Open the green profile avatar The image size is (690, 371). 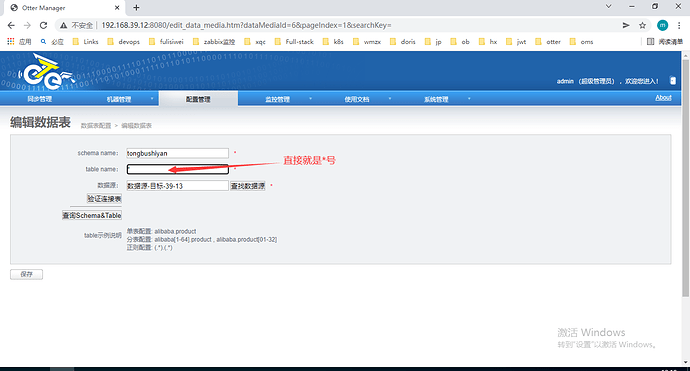[662, 26]
